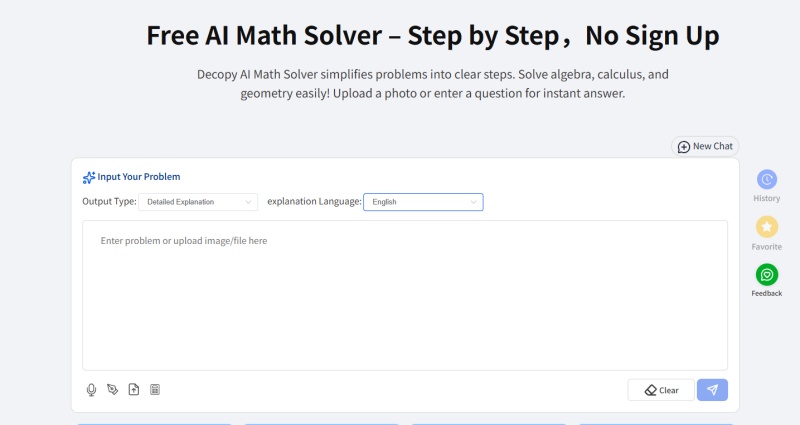Open the pen handwriting input tool
The height and width of the screenshot is (425, 800).
(x=112, y=390)
